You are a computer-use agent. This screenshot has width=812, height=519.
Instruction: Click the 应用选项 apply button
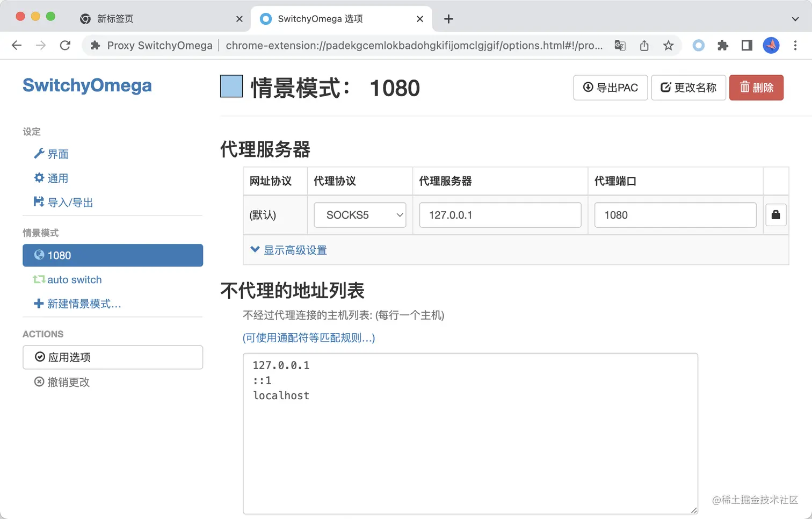tap(113, 357)
